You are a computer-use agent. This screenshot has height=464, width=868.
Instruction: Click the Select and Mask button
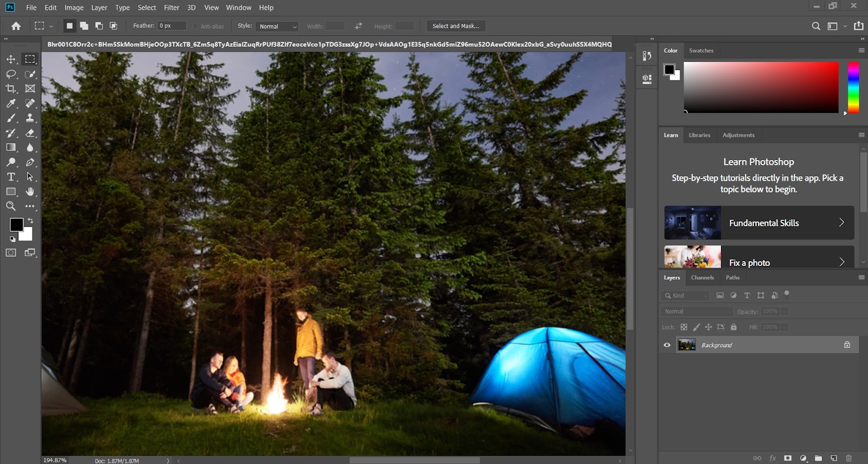(456, 26)
